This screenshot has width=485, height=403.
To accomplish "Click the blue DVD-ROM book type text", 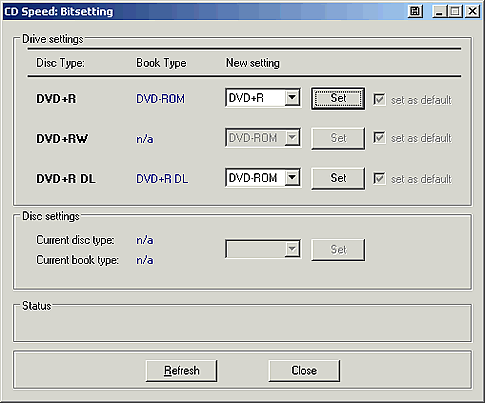I will coord(160,99).
